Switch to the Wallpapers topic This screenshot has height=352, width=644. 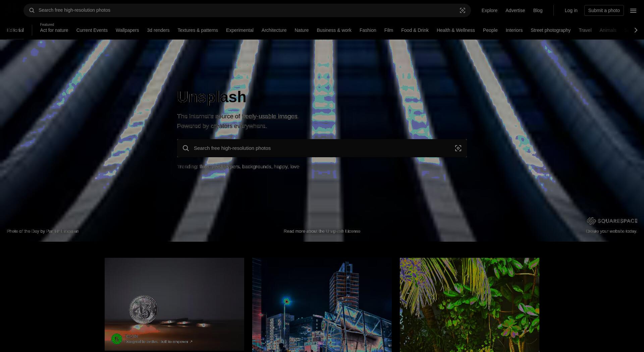(127, 30)
